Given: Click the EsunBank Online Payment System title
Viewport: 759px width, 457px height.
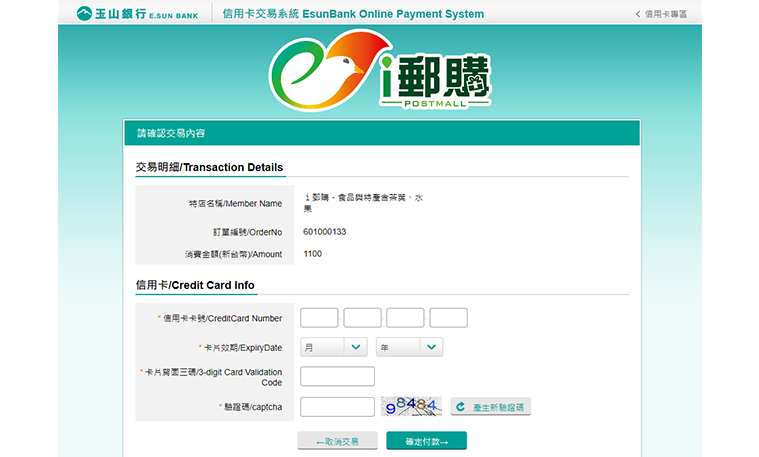Looking at the screenshot, I should tap(353, 14).
